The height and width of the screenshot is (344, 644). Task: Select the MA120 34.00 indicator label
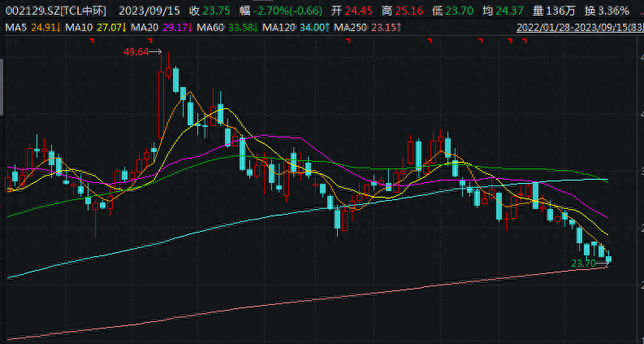coord(296,28)
